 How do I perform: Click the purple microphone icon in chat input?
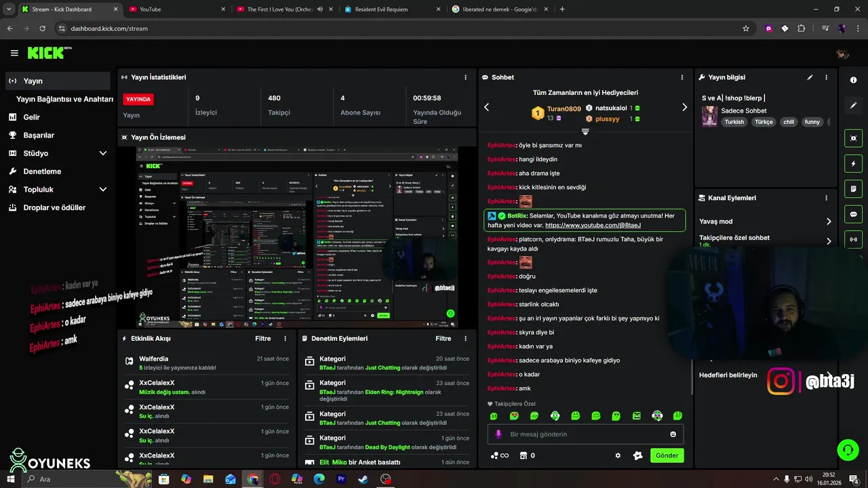(498, 434)
